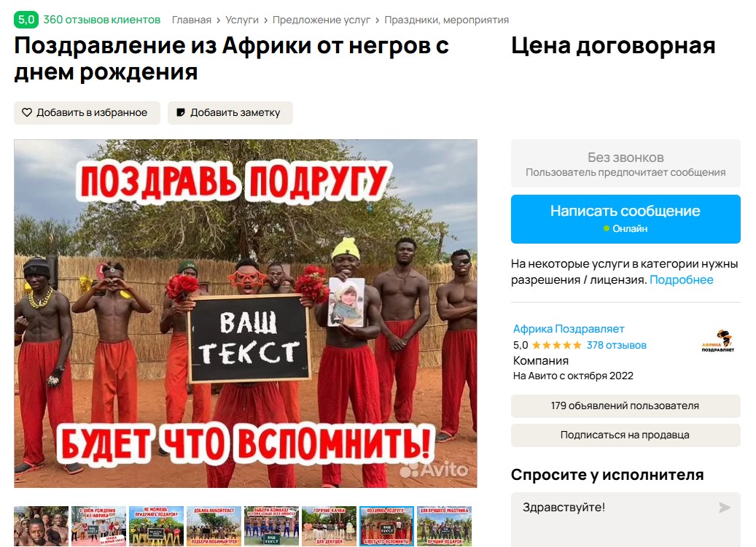Select the Горячие качки thumbnail
This screenshot has height=547, width=756.
pyautogui.click(x=330, y=526)
